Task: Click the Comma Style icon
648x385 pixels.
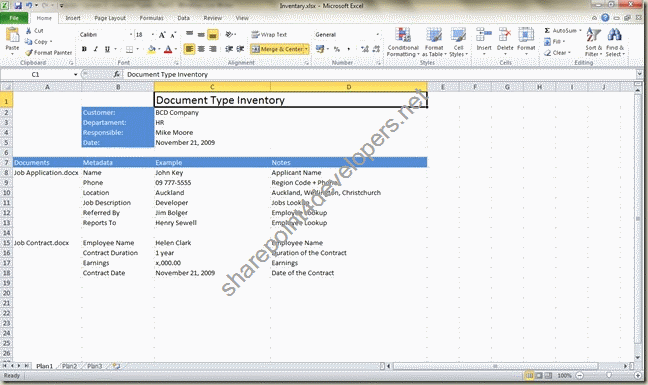Action: (x=348, y=49)
